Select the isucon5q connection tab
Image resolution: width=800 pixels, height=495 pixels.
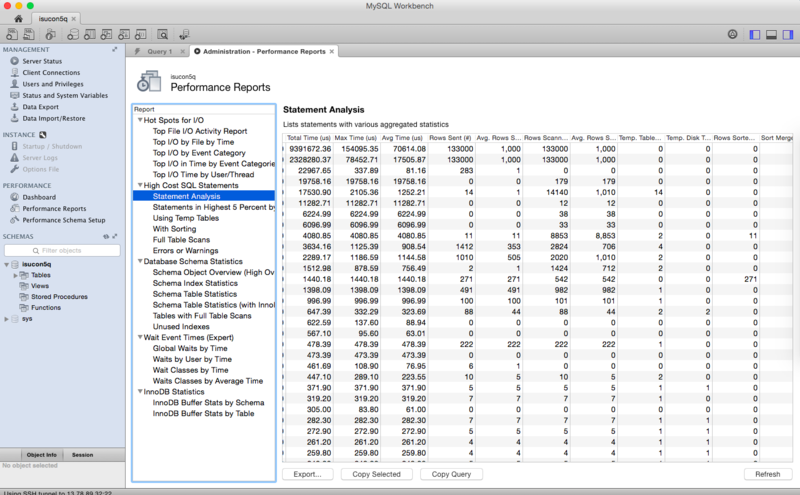click(53, 19)
